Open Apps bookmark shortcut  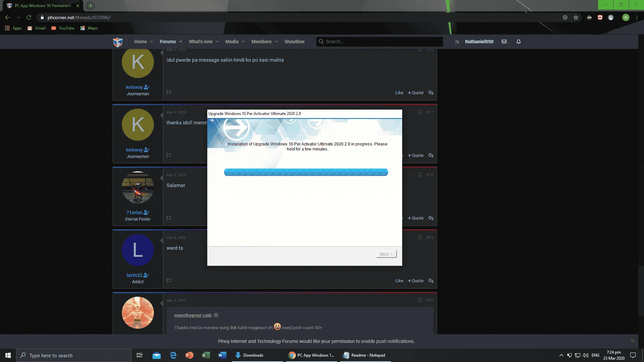click(x=13, y=28)
